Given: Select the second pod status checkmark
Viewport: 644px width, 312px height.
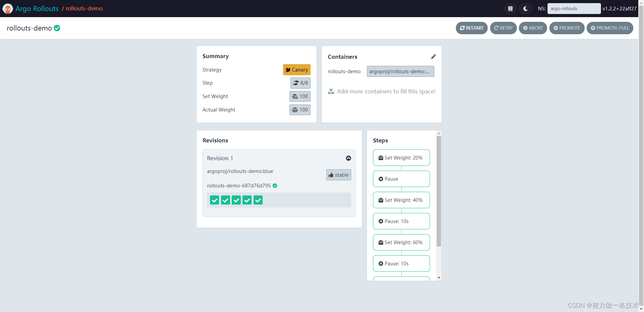Looking at the screenshot, I should (x=225, y=200).
